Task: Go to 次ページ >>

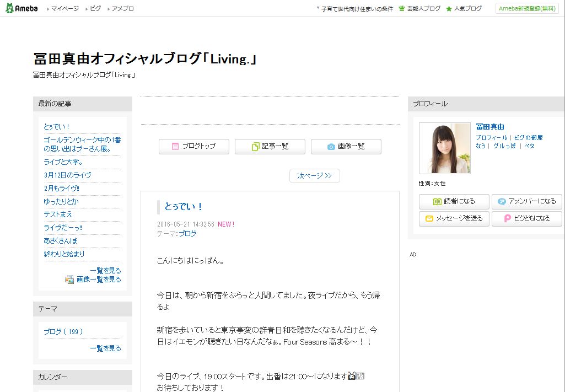Action: [315, 176]
